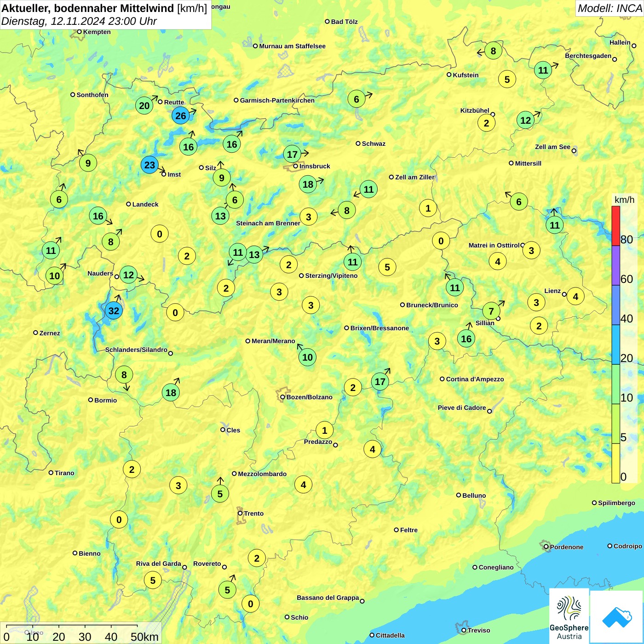Select the blue 26 wind marker near Reutte
This screenshot has width=644, height=644.
click(x=181, y=115)
